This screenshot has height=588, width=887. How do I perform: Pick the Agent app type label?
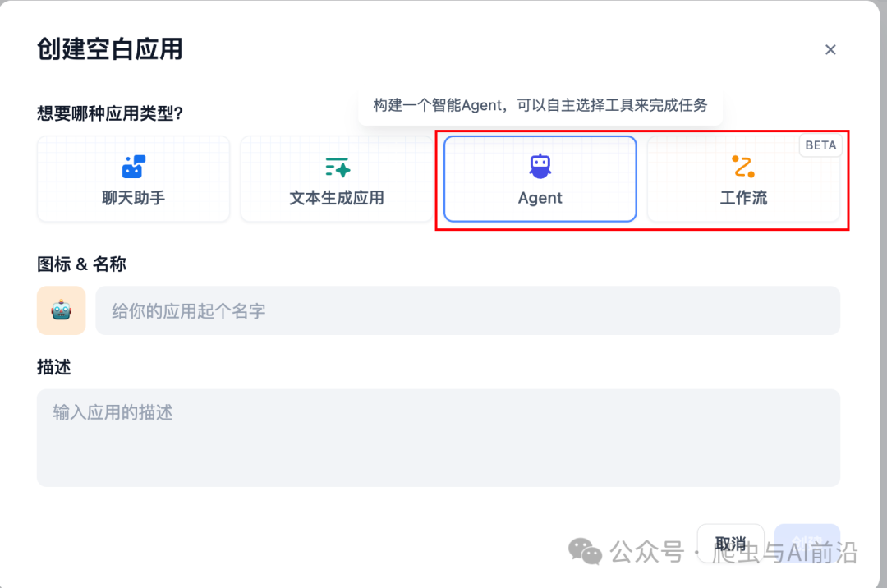click(540, 198)
